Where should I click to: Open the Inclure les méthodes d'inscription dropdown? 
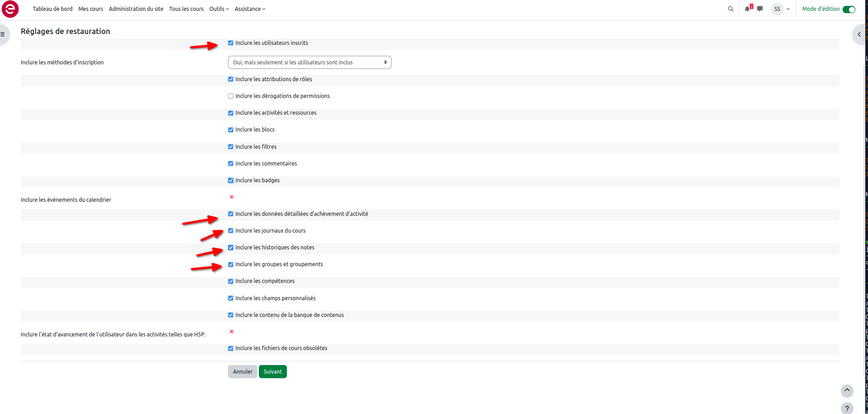pyautogui.click(x=309, y=63)
